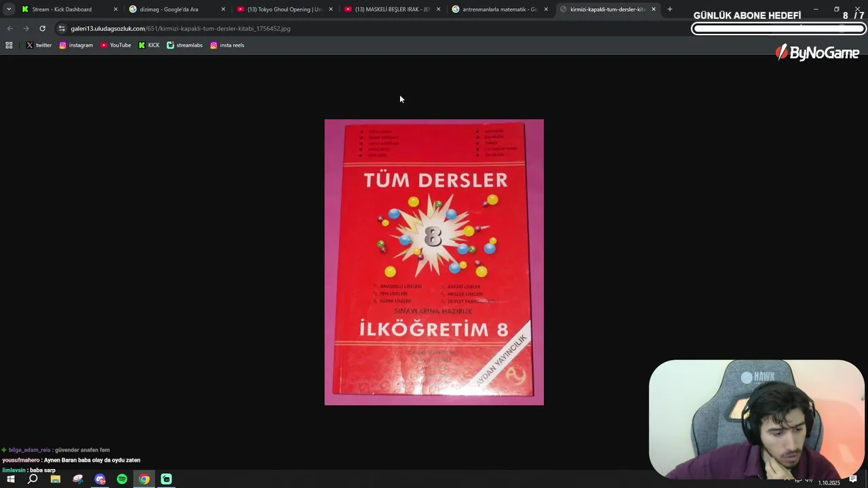Close the Stream - Kick Dashboard tab
The image size is (868, 488).
(x=115, y=9)
